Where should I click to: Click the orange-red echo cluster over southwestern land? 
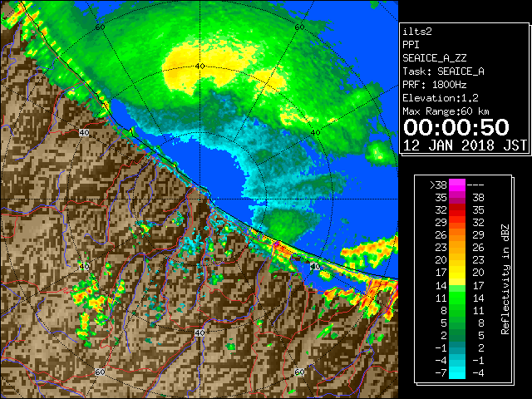tap(89, 297)
